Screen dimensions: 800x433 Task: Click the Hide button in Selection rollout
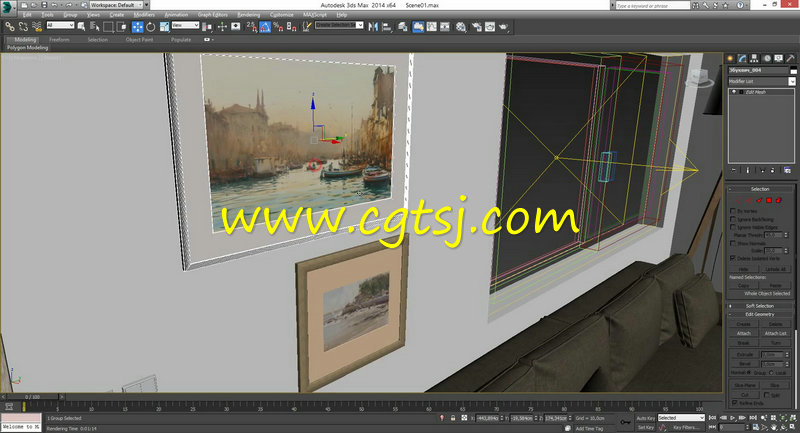[x=743, y=269]
